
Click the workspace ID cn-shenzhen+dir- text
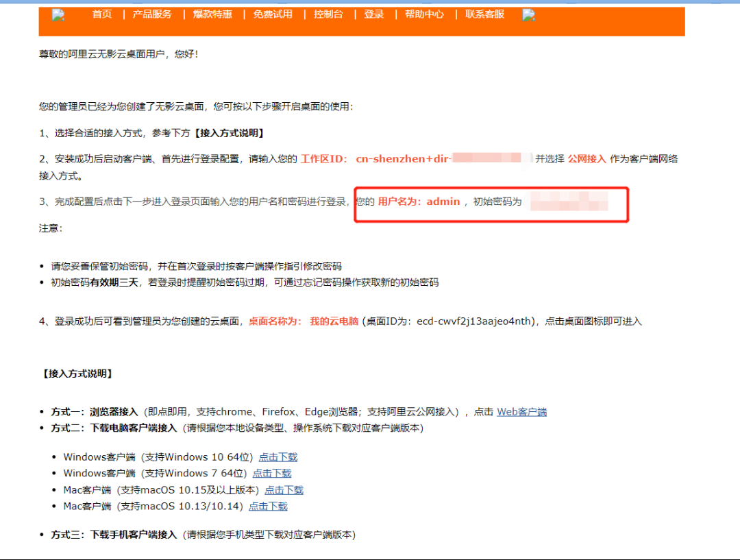tap(404, 158)
